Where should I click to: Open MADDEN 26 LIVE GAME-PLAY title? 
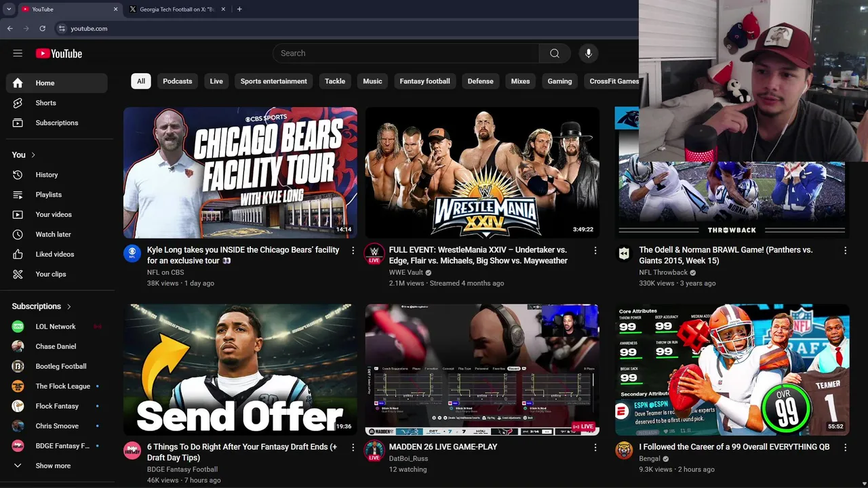443,447
